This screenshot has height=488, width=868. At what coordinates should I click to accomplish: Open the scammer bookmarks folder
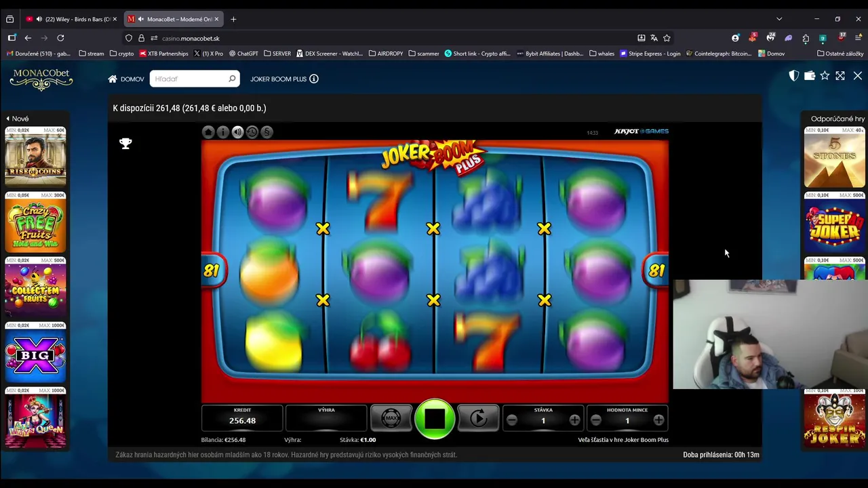point(424,54)
